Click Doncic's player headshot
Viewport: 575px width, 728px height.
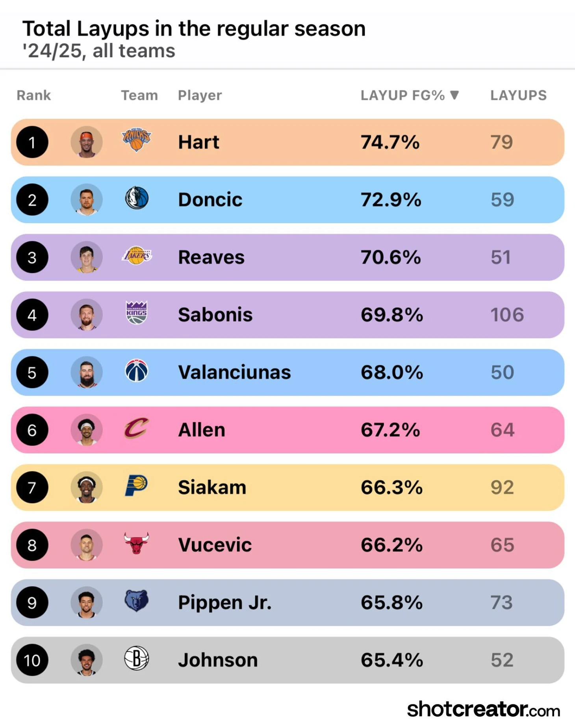click(87, 200)
